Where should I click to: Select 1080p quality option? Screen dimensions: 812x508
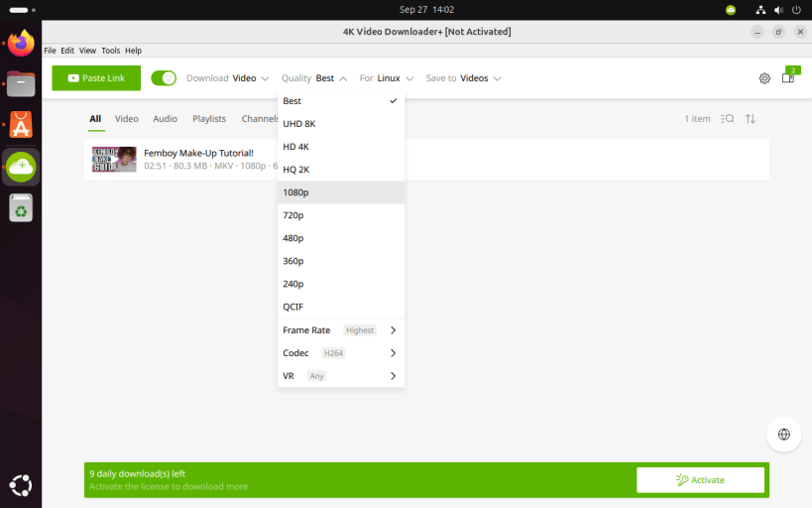(341, 192)
